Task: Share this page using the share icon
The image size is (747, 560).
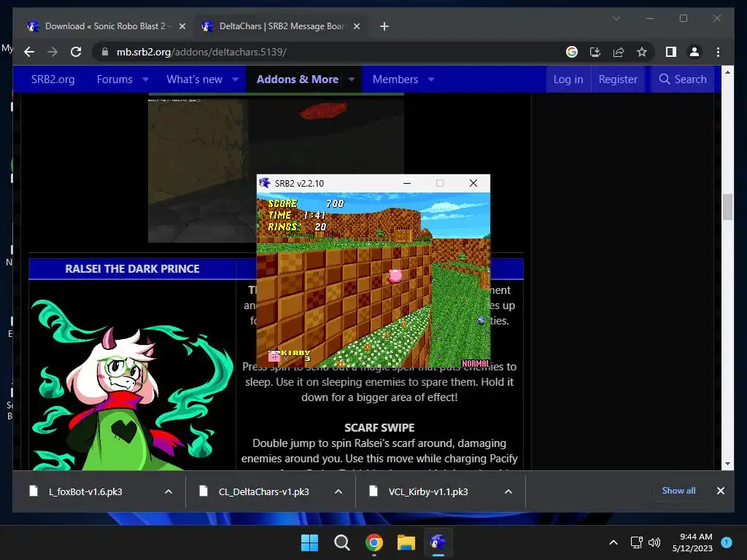Action: click(x=619, y=52)
